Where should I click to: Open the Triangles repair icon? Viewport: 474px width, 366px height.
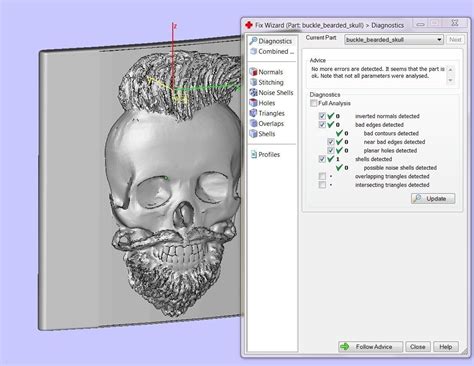click(x=253, y=113)
